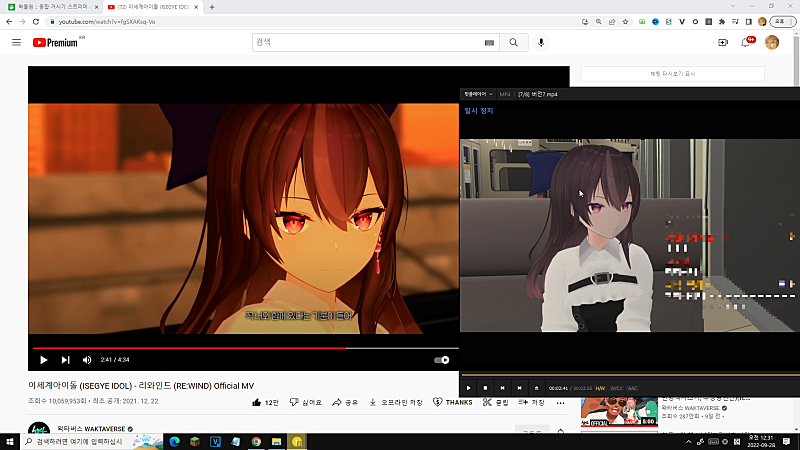Go to previous file in PotPlayer
Screen dimensions: 800x450
click(503, 388)
